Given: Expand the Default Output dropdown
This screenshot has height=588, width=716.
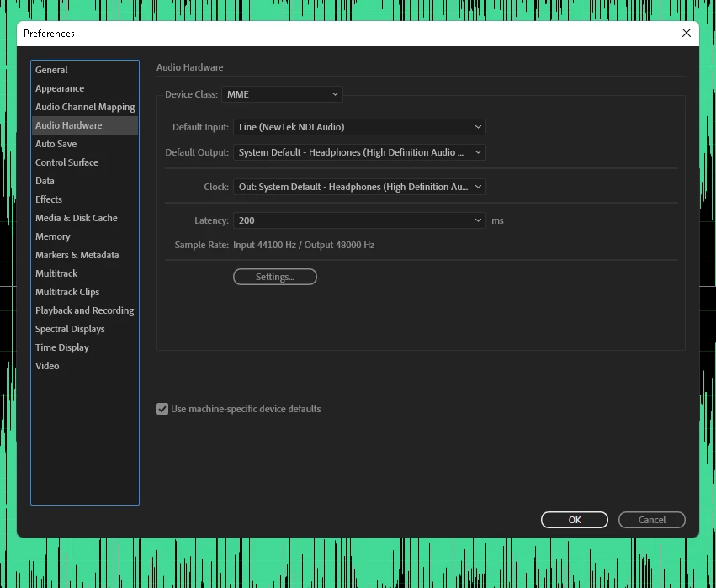Looking at the screenshot, I should [359, 152].
